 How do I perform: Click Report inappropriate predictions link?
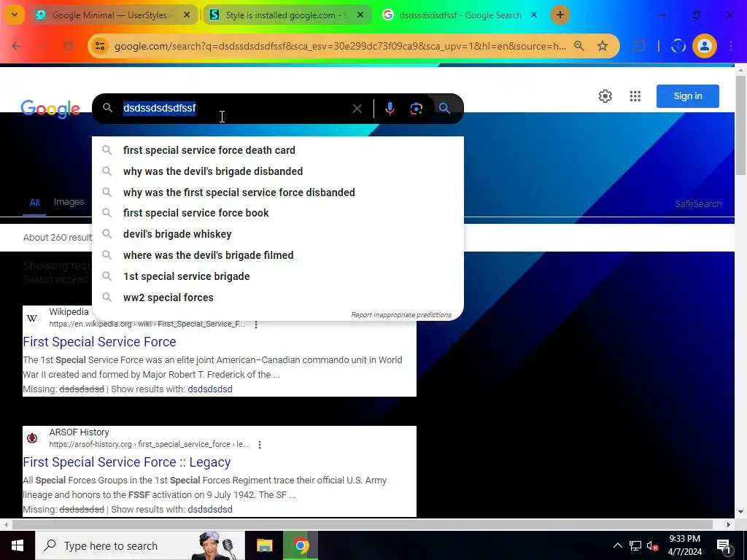[401, 315]
